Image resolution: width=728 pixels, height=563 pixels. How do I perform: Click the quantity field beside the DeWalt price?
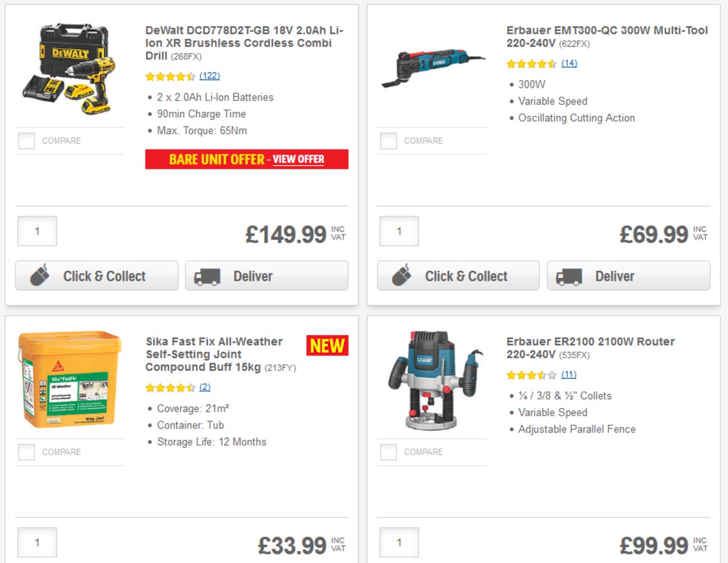(37, 231)
